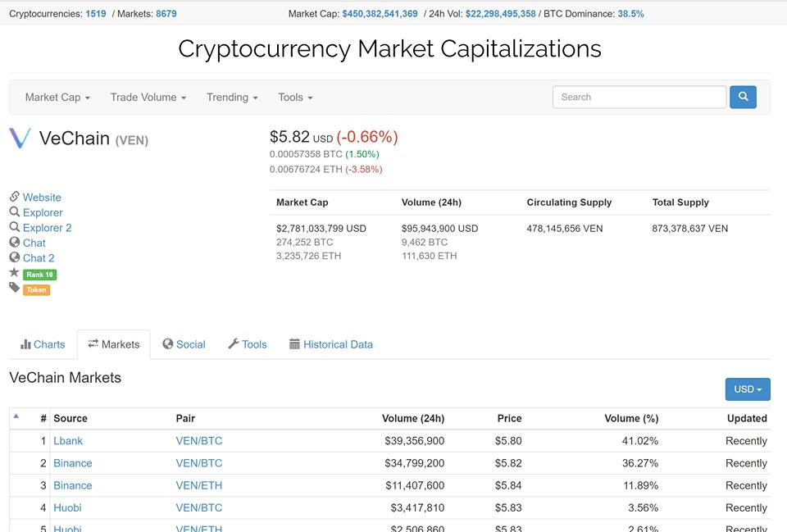The height and width of the screenshot is (532, 787).
Task: Select the Markets tab
Action: 113,344
